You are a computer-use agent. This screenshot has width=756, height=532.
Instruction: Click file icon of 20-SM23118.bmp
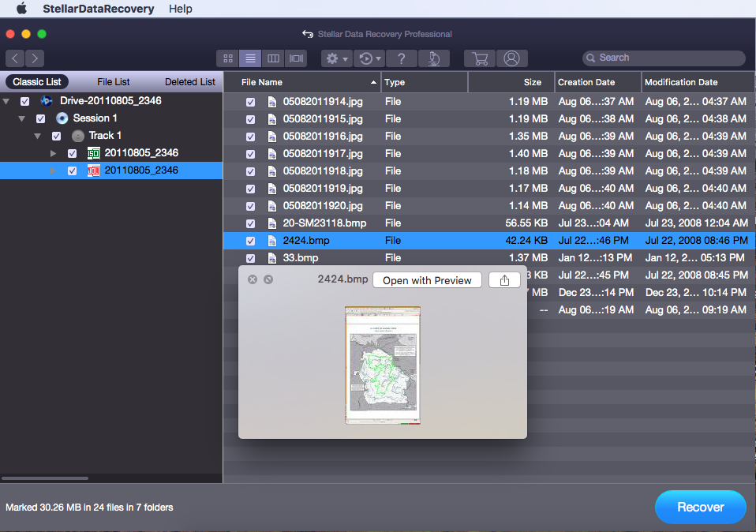(x=272, y=223)
